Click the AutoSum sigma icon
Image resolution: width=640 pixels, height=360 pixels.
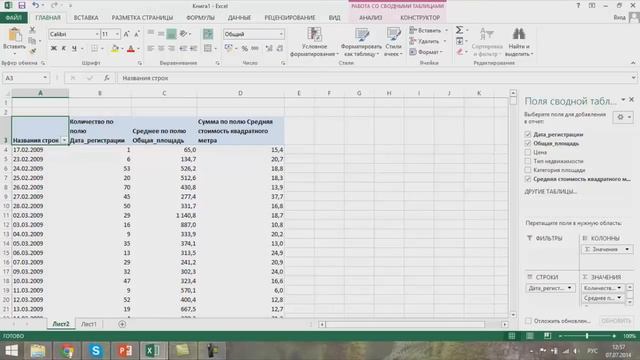coord(460,30)
